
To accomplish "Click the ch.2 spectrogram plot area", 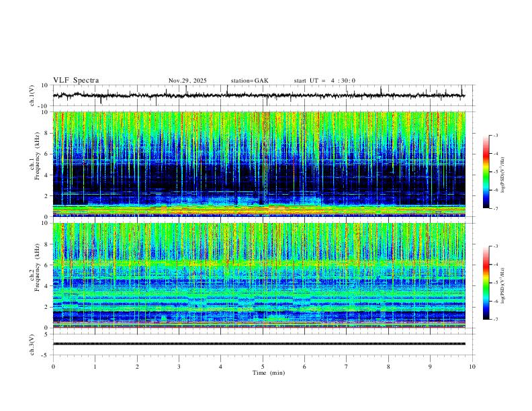I will point(259,275).
